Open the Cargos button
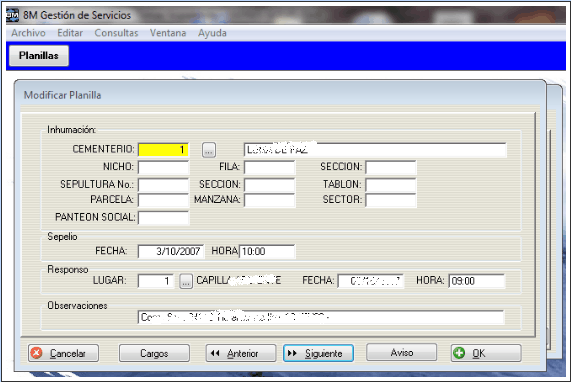 (x=154, y=353)
